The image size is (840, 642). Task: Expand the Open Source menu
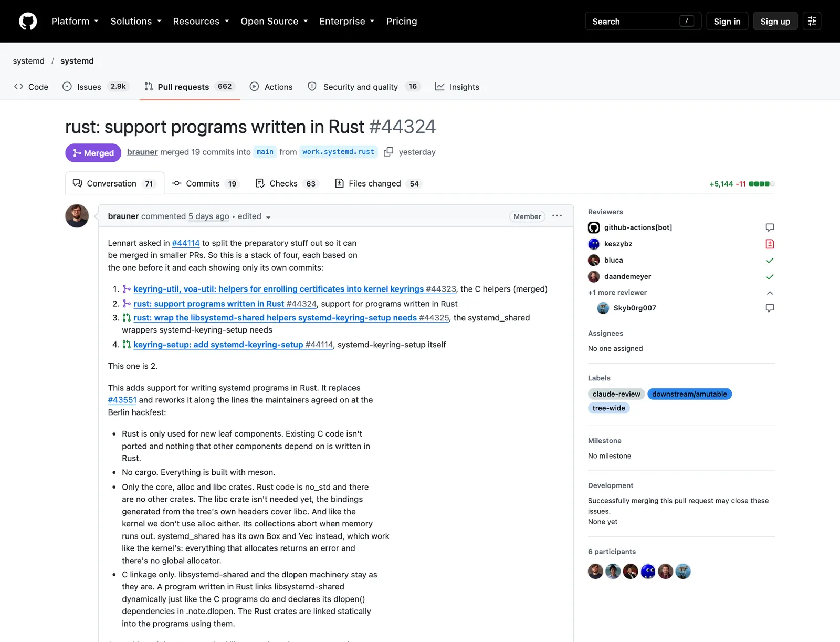coord(275,21)
